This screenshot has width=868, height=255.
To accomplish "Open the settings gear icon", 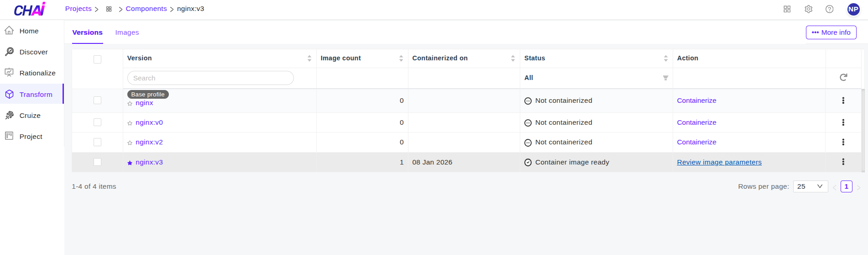I will (808, 9).
